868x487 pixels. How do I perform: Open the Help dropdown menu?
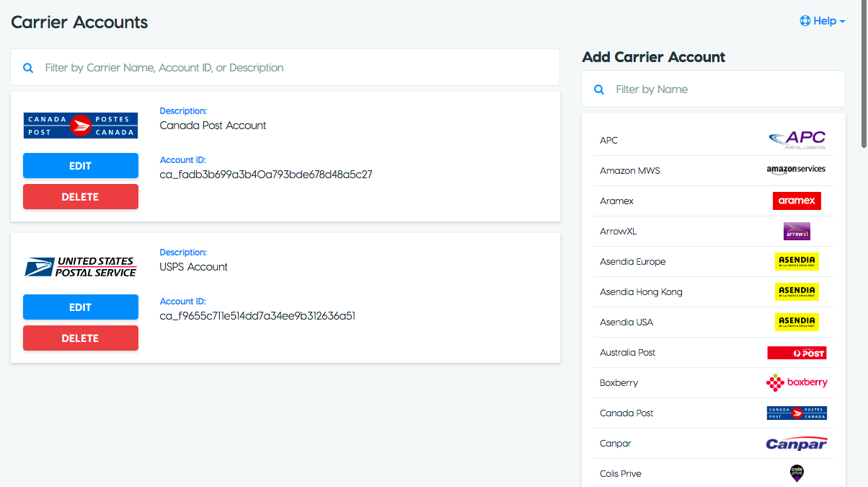tap(823, 21)
